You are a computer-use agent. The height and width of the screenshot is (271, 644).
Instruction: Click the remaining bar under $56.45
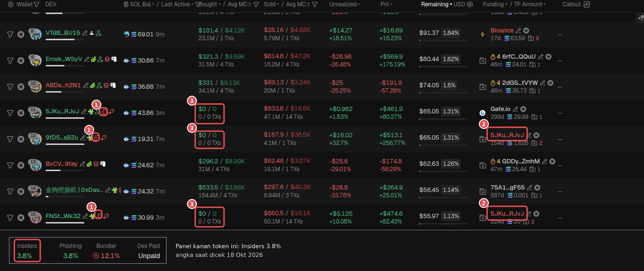[x=444, y=197]
